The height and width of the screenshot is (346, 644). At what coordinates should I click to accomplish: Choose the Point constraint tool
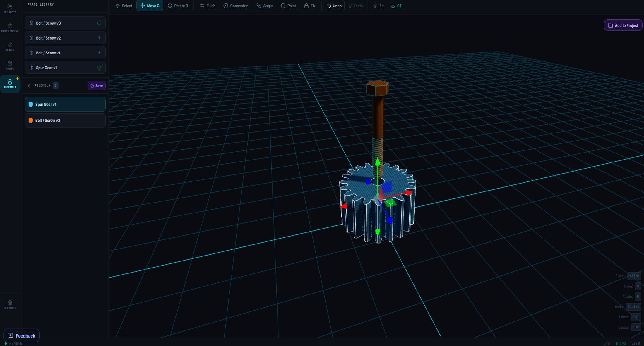(288, 6)
